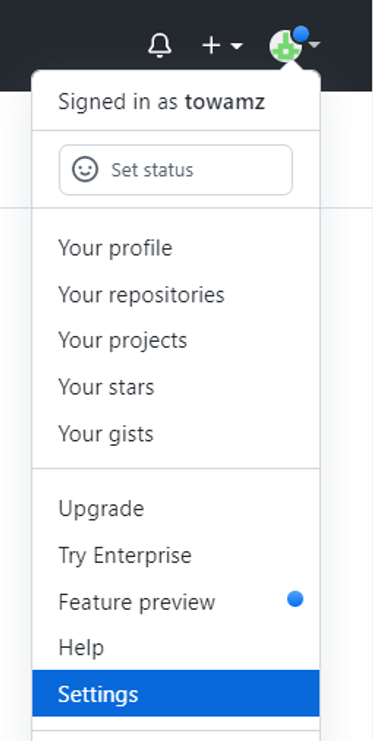Collapse the avatar menu dropdown caret
Viewport: 373px width, 741px height.
click(315, 45)
